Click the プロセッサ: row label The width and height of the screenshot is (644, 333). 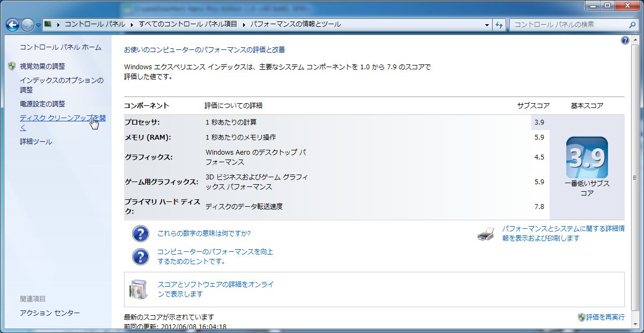pos(142,122)
